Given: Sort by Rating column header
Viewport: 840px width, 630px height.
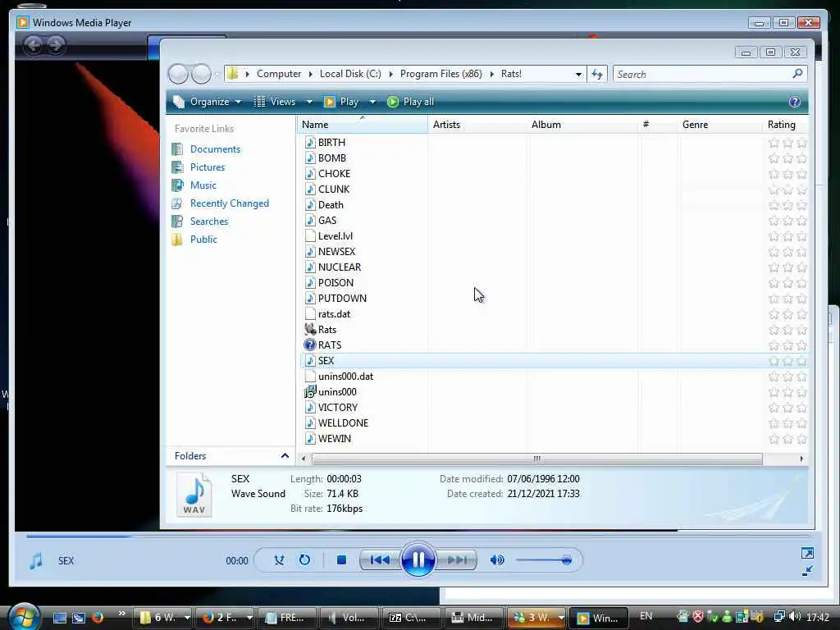Looking at the screenshot, I should (784, 125).
